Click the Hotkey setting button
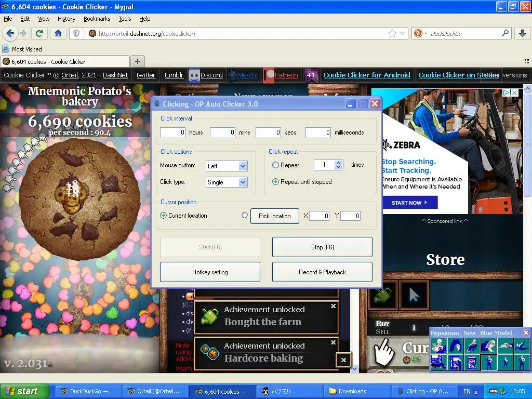The width and height of the screenshot is (532, 399). click(x=210, y=272)
